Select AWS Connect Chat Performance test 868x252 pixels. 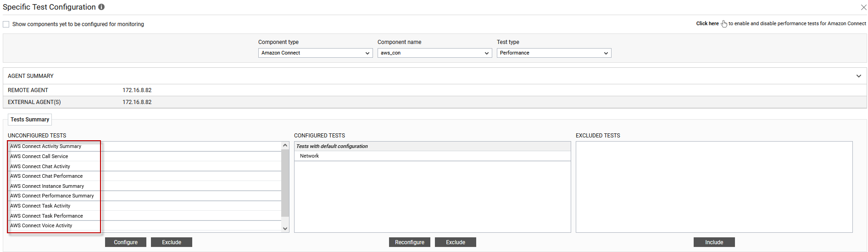145,176
